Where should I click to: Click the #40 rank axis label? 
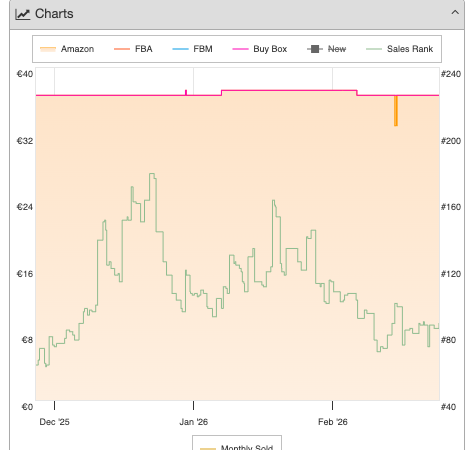click(449, 407)
